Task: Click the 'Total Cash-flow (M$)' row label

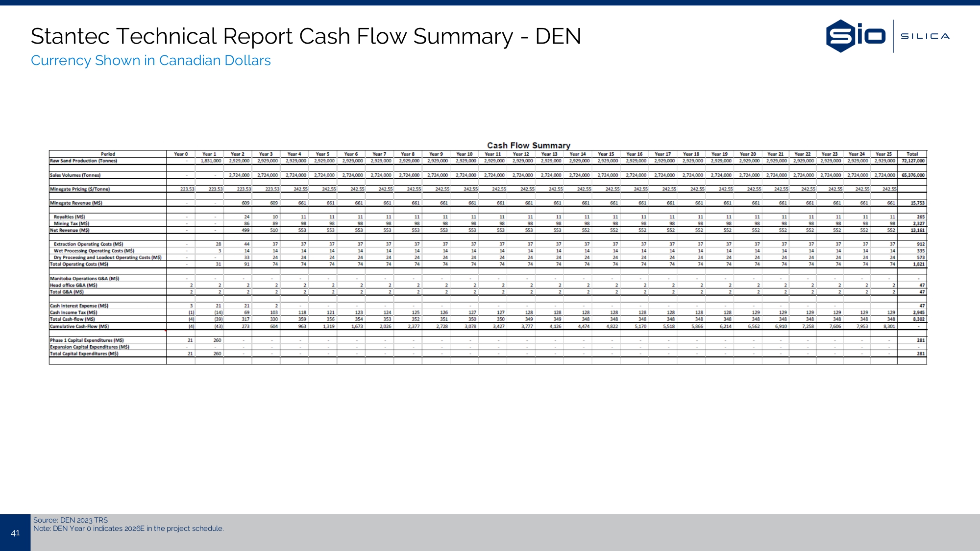Action: 73,319
